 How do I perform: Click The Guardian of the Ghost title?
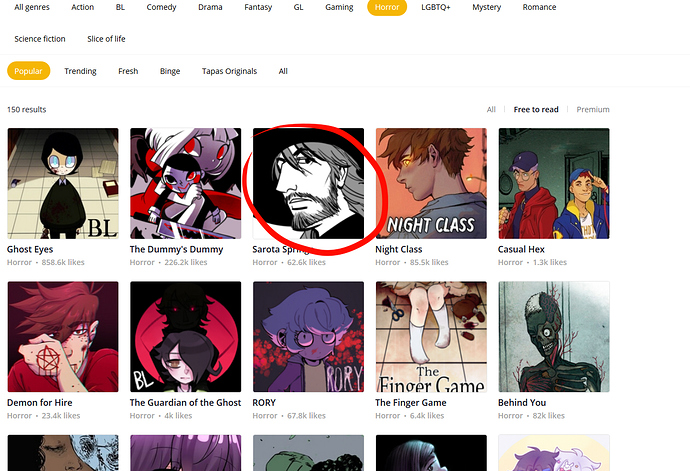[x=185, y=403]
